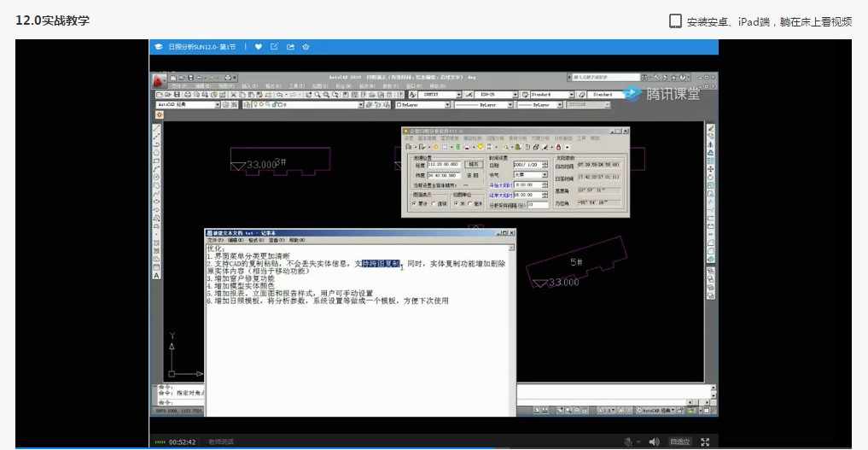The height and width of the screenshot is (450, 868).
Task: Select the multiline text 'A' tool in draw toolbar
Action: point(157,275)
